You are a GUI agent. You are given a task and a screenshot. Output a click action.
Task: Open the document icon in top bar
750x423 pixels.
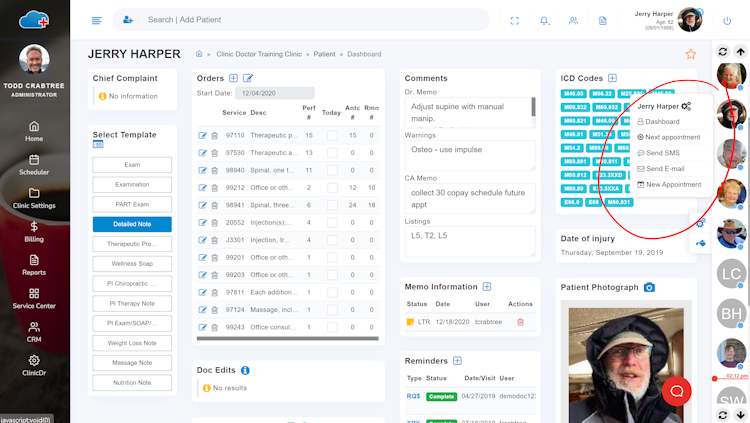603,21
